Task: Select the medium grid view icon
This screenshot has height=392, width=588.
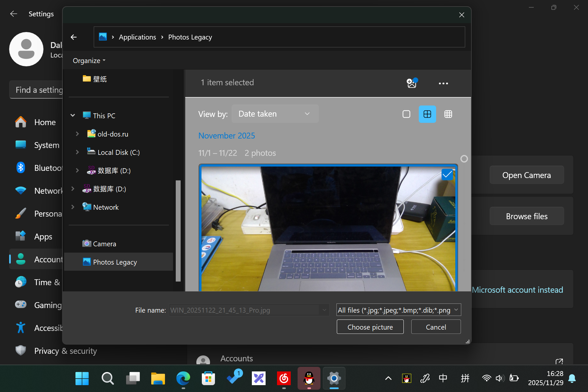Action: coord(427,114)
